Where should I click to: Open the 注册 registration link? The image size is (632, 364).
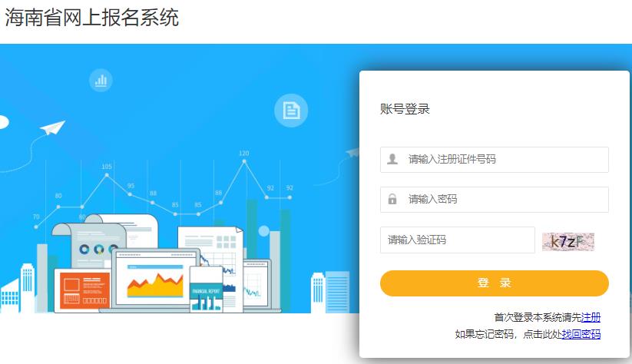click(x=591, y=317)
